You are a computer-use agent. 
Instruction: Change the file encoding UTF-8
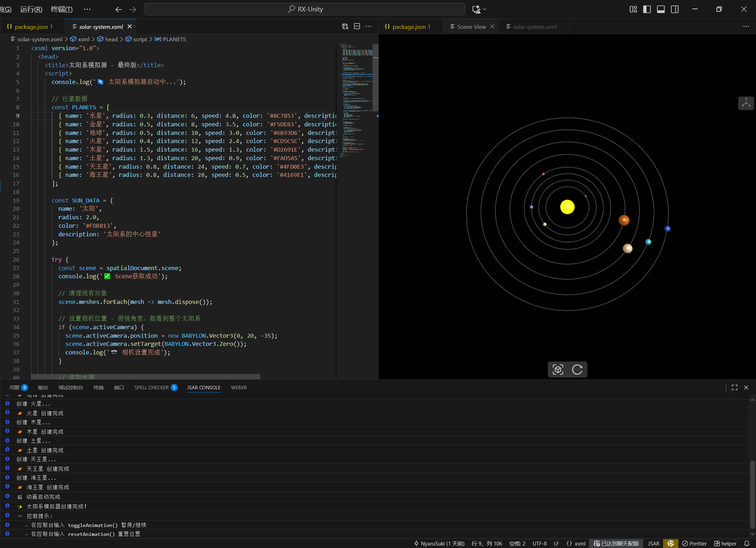point(539,543)
